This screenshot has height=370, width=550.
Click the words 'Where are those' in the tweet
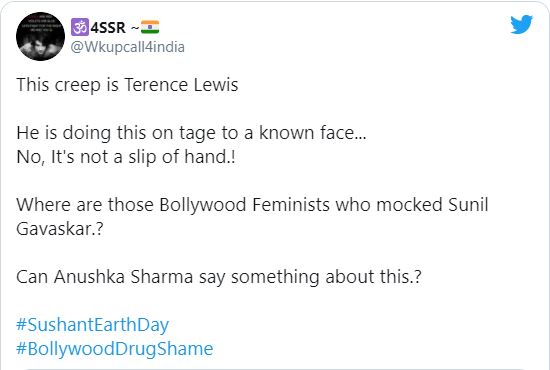point(85,205)
